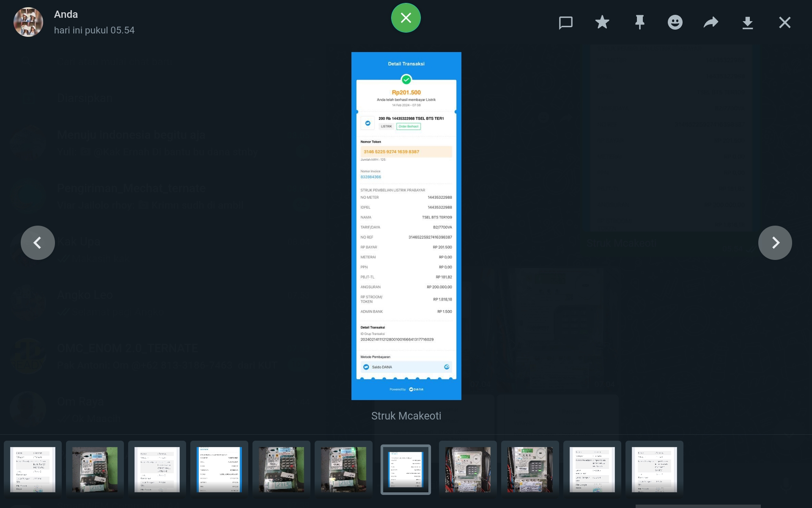This screenshot has width=812, height=508.
Task: Open the tenth thumbnail document
Action: pos(592,469)
